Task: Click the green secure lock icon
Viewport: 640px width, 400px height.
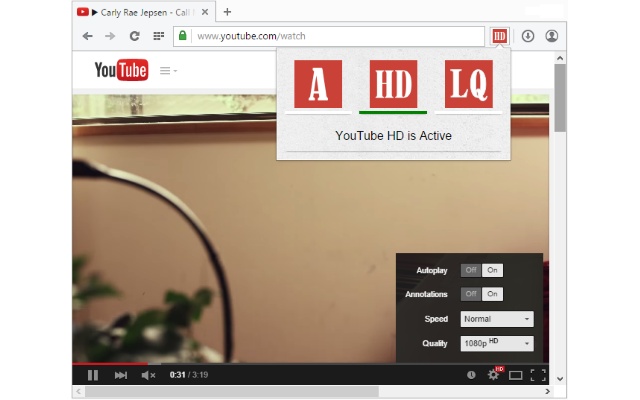Action: (182, 36)
